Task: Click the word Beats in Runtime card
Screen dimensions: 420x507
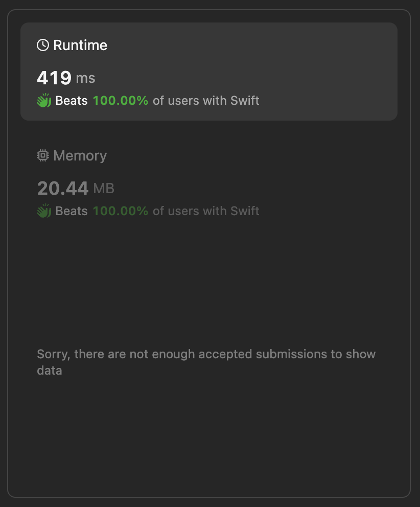Action: tap(72, 100)
